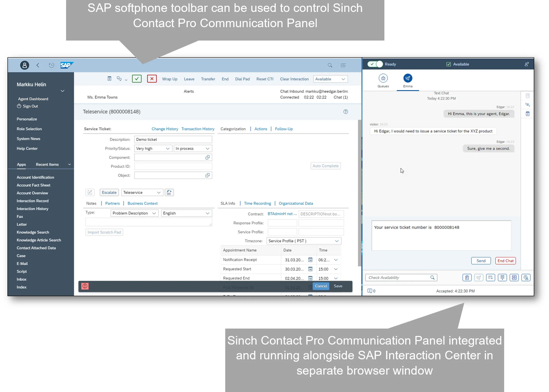Image resolution: width=549 pixels, height=392 pixels.
Task: Open Teleservice help question icon
Action: (346, 112)
